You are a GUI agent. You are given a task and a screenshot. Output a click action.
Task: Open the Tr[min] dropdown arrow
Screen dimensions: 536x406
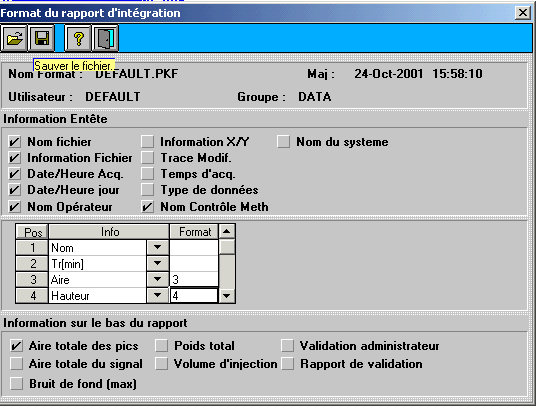coord(158,263)
